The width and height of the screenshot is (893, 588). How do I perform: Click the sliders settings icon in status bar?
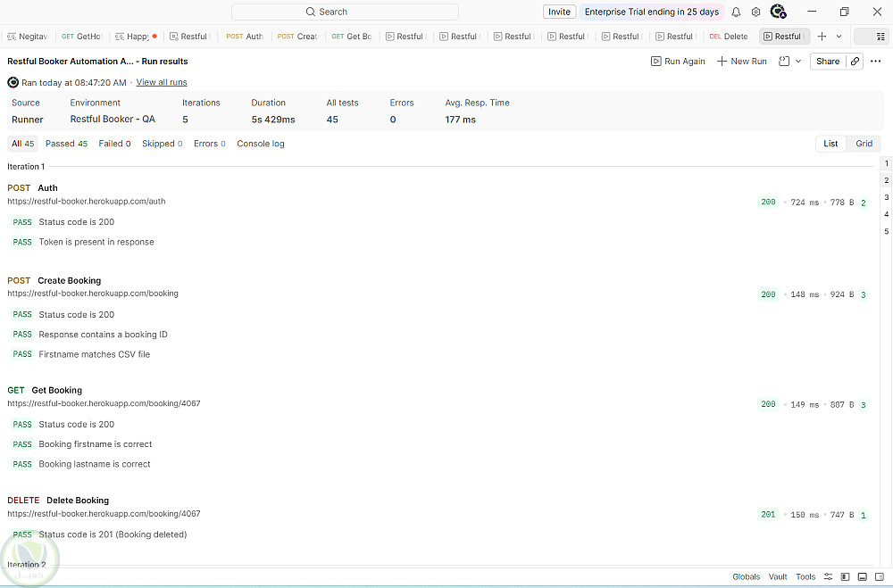pos(828,576)
